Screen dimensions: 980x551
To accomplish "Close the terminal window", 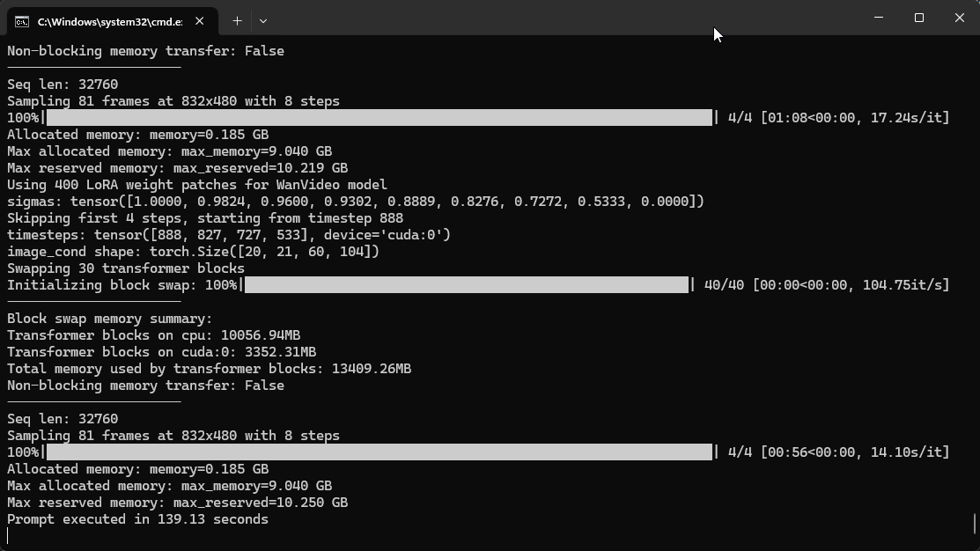I will click(960, 18).
